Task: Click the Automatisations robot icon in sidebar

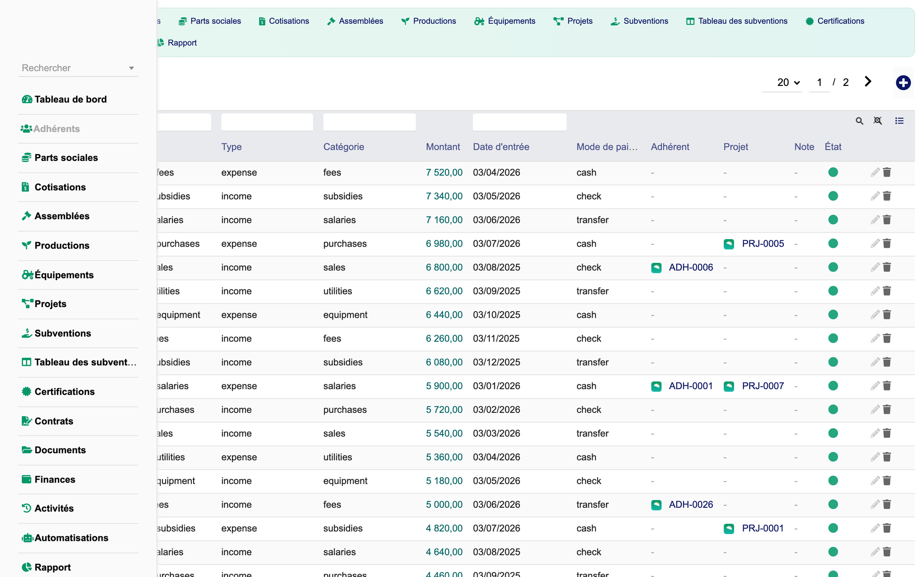Action: point(27,538)
